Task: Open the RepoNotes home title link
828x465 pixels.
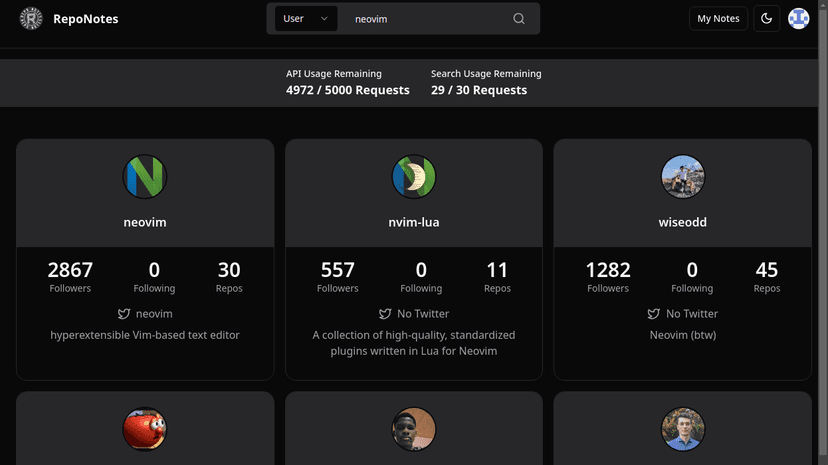Action: [x=86, y=19]
